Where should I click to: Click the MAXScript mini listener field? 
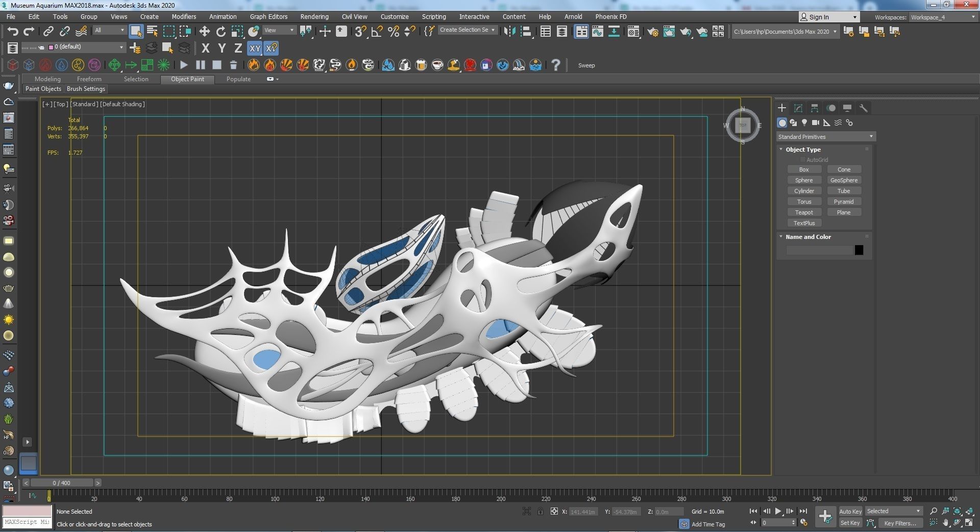pos(27,522)
